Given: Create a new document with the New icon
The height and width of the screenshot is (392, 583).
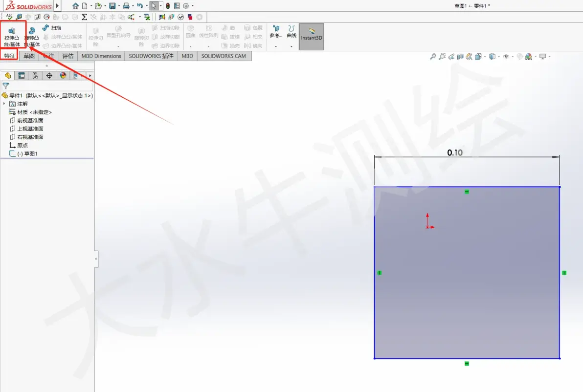Looking at the screenshot, I should (x=85, y=6).
